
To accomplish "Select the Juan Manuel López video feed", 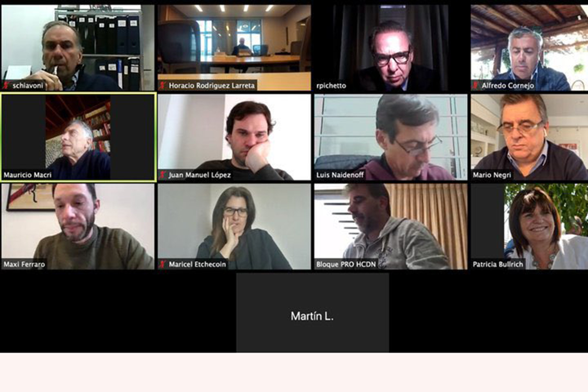I will (x=234, y=137).
